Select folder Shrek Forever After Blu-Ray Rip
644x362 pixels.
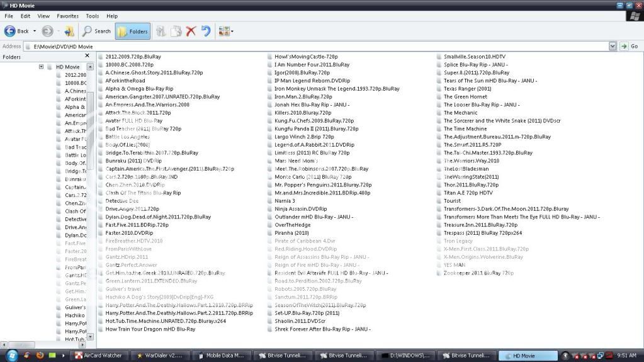pos(322,329)
